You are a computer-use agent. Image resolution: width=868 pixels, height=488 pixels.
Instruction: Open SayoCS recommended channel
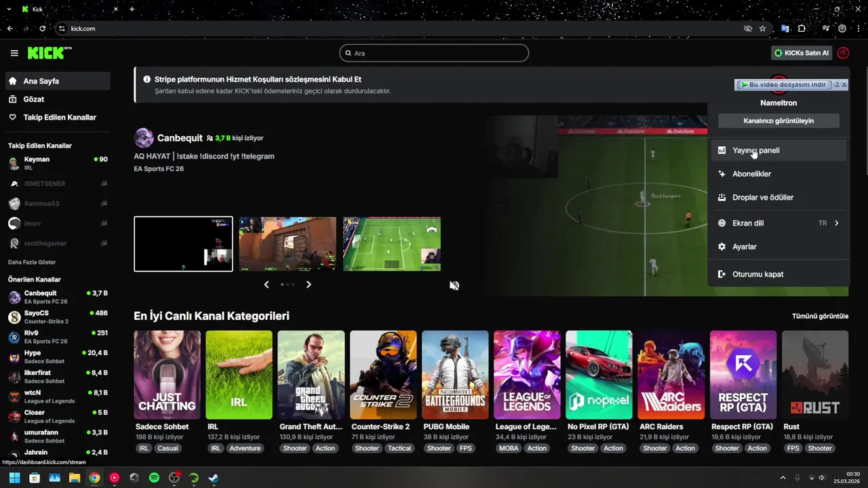tap(58, 317)
